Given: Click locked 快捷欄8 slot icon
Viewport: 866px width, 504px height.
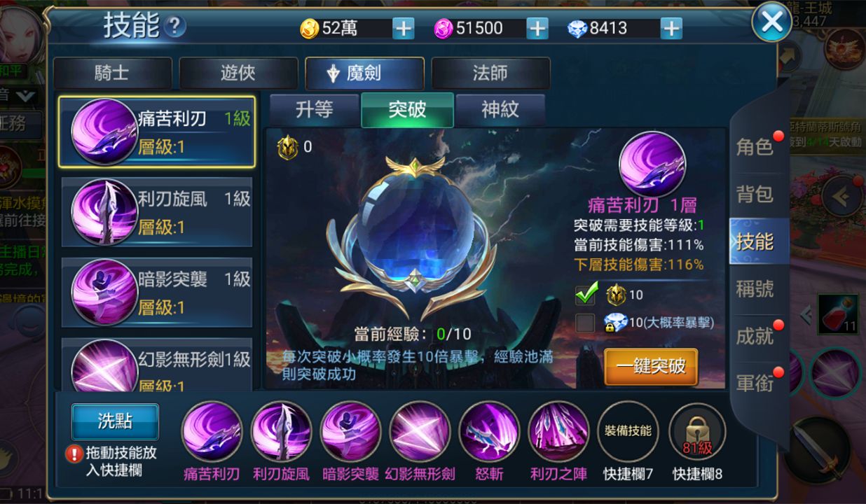Looking at the screenshot, I should 697,431.
